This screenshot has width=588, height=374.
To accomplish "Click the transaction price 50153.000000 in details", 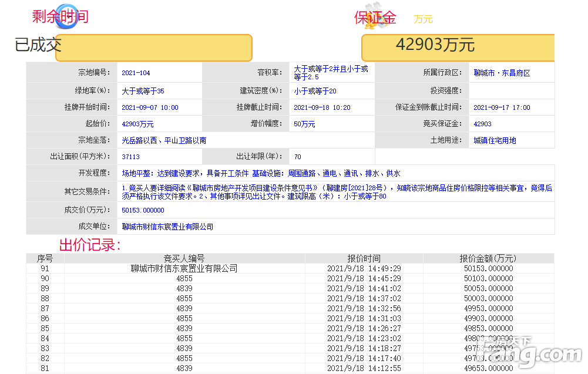I will 143,210.
